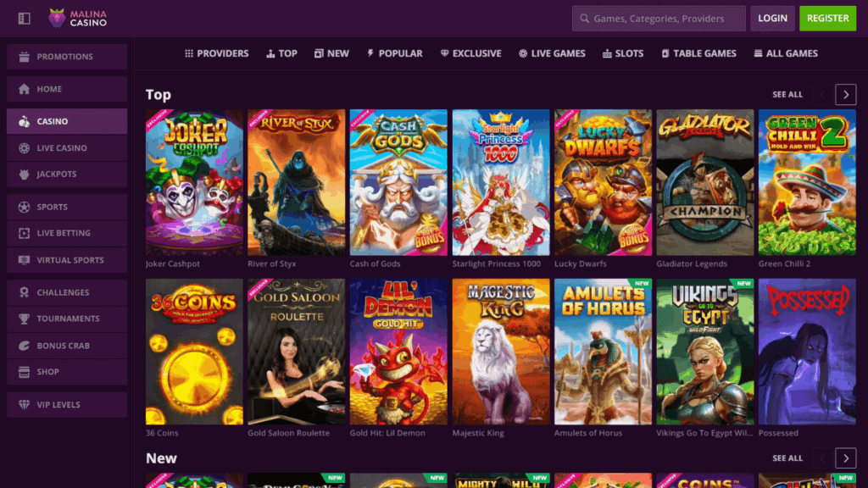
Task: Select the Table Games category tab
Action: click(698, 53)
